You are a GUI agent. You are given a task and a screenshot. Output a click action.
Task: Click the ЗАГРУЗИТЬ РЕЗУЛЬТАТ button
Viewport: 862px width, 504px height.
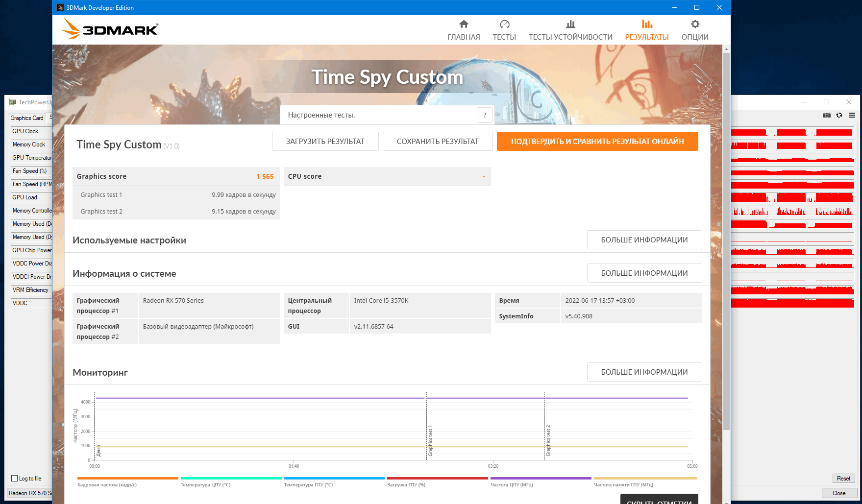[325, 141]
